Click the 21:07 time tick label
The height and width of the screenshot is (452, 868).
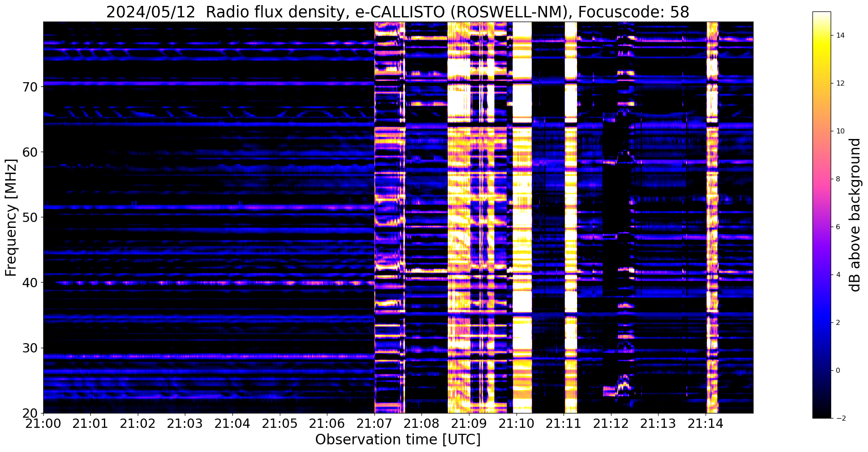[x=374, y=423]
